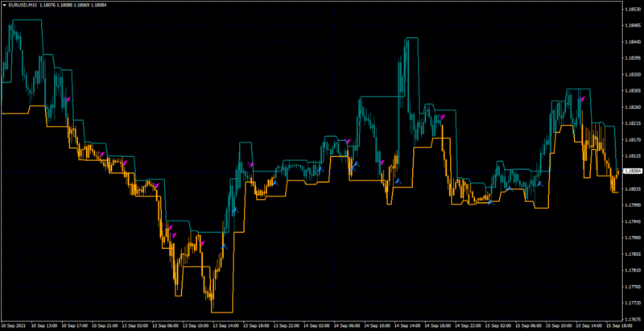Click the 14 Sep 02:00 time label
The width and height of the screenshot is (644, 331).
click(317, 325)
